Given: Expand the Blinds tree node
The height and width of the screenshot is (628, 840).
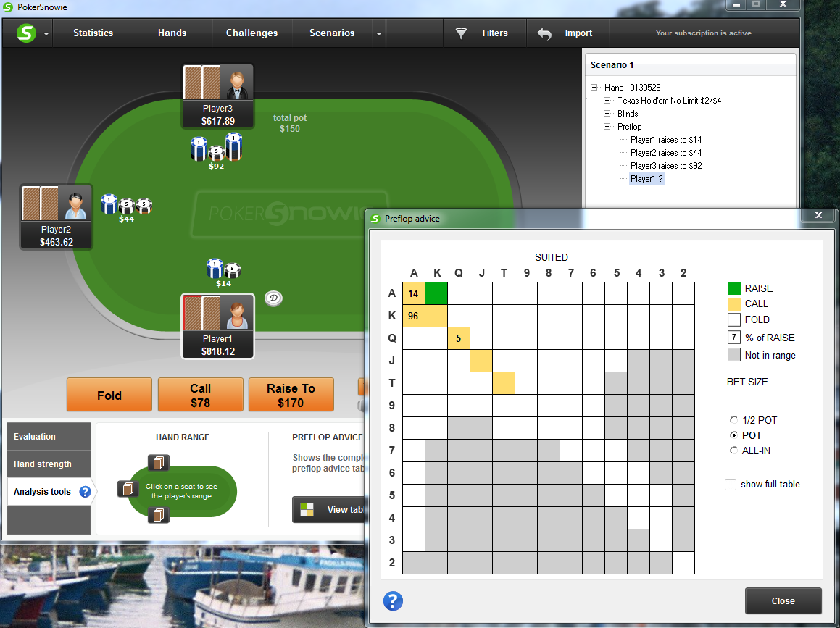Looking at the screenshot, I should pyautogui.click(x=607, y=114).
